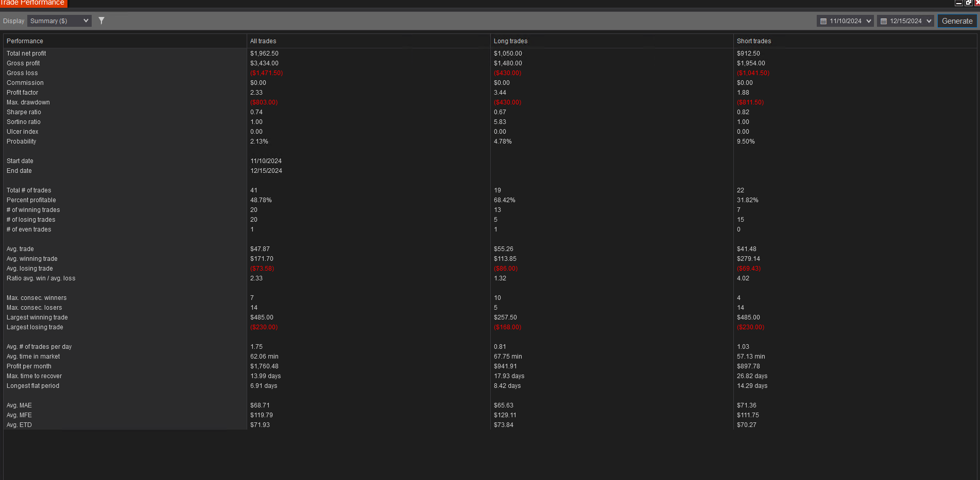
Task: Select the Avg. trade row label
Action: click(x=20, y=249)
